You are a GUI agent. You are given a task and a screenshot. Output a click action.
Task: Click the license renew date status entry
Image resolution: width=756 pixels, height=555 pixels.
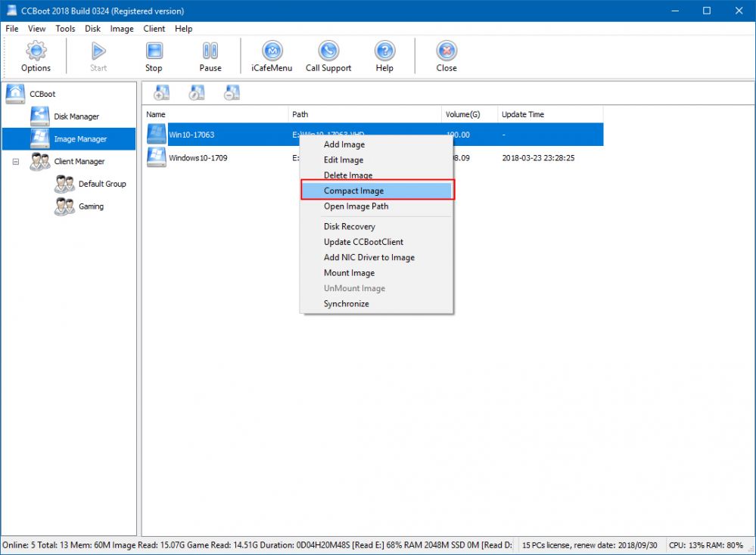click(x=590, y=545)
